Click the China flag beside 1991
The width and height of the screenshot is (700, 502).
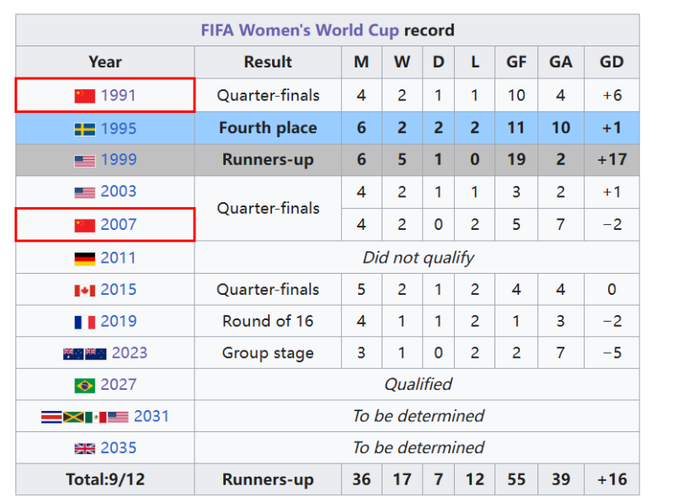click(85, 96)
